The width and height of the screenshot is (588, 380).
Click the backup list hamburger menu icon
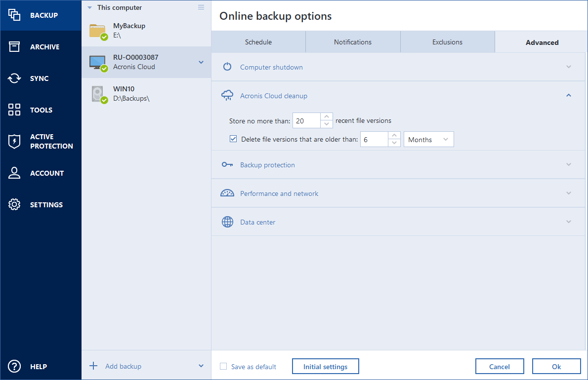point(201,7)
